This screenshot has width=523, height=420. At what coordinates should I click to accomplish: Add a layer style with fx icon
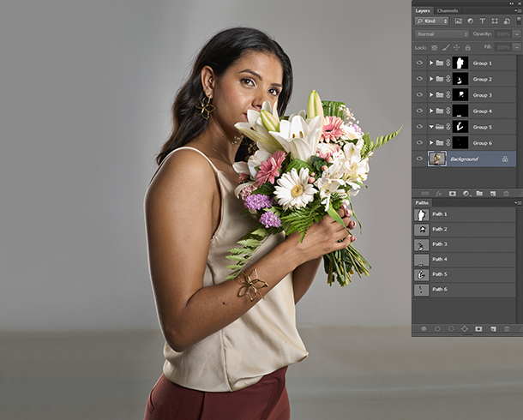(439, 194)
